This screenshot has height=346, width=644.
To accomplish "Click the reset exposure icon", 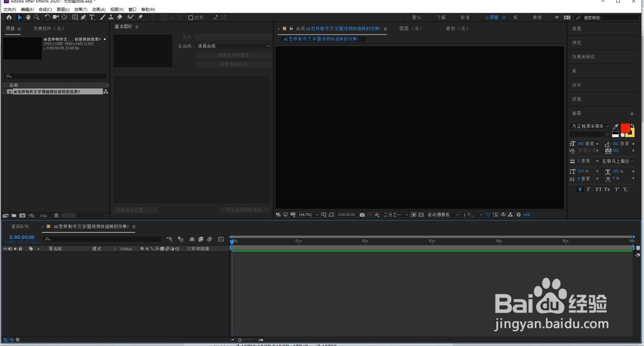I will [518, 215].
